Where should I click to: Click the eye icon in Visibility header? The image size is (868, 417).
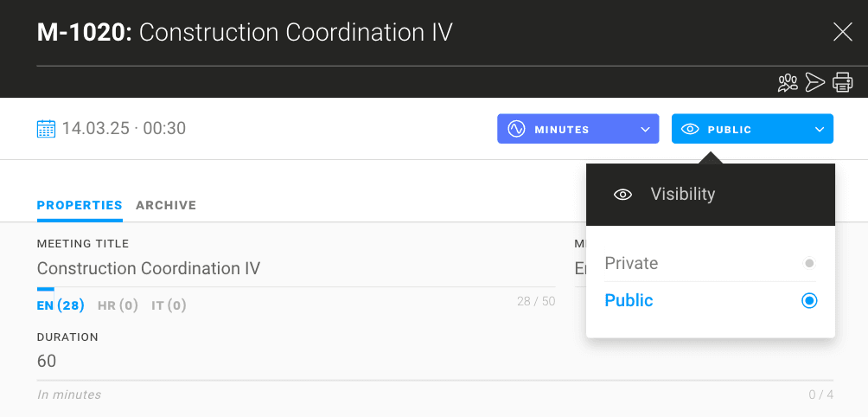coord(622,195)
